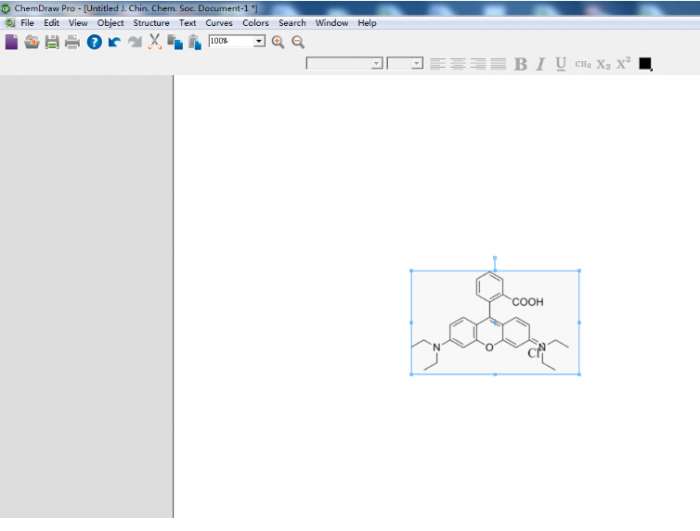The image size is (700, 531).
Task: Print using the printer icon
Action: pos(72,42)
